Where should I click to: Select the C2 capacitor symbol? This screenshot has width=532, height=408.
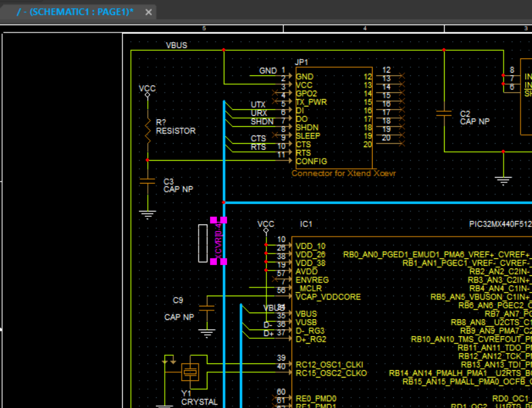pyautogui.click(x=444, y=113)
